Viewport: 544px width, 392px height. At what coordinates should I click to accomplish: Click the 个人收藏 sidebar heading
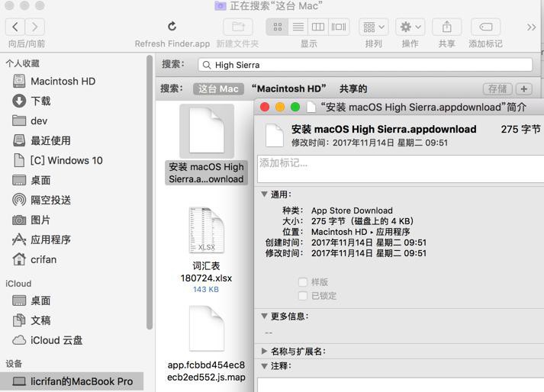pyautogui.click(x=23, y=63)
